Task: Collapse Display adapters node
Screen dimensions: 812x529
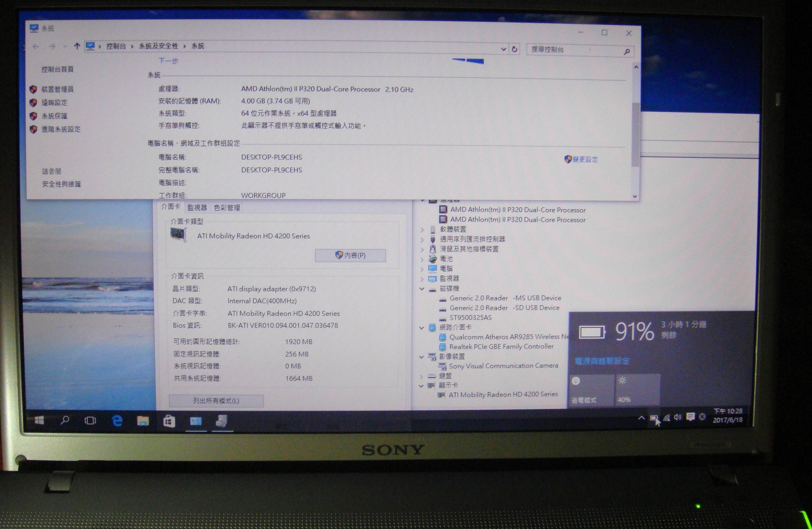Action: pyautogui.click(x=421, y=386)
